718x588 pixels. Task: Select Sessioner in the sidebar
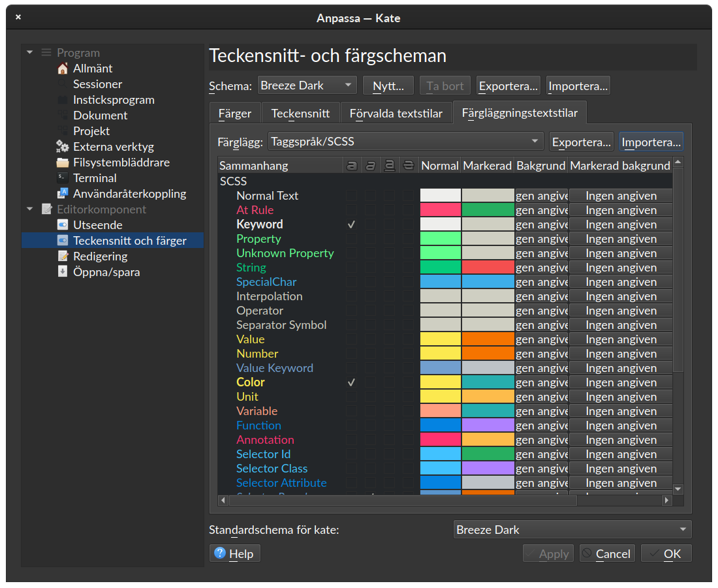(97, 84)
